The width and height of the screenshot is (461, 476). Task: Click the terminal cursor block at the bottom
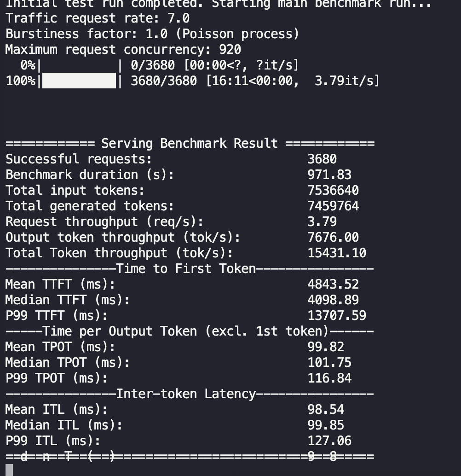(9, 470)
